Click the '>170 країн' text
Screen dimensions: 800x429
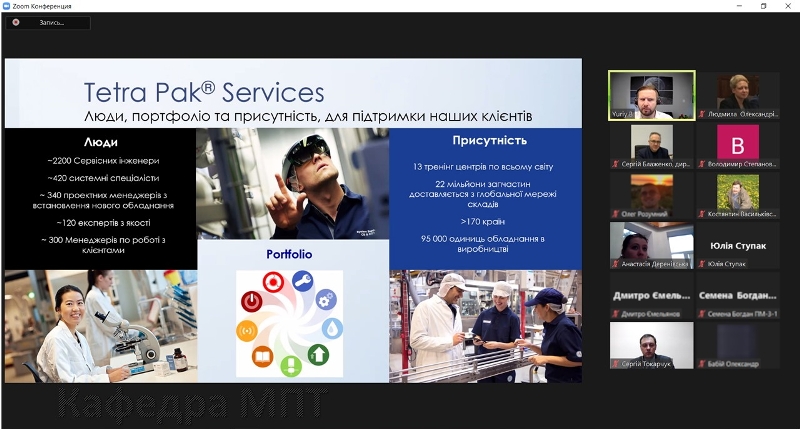483,222
